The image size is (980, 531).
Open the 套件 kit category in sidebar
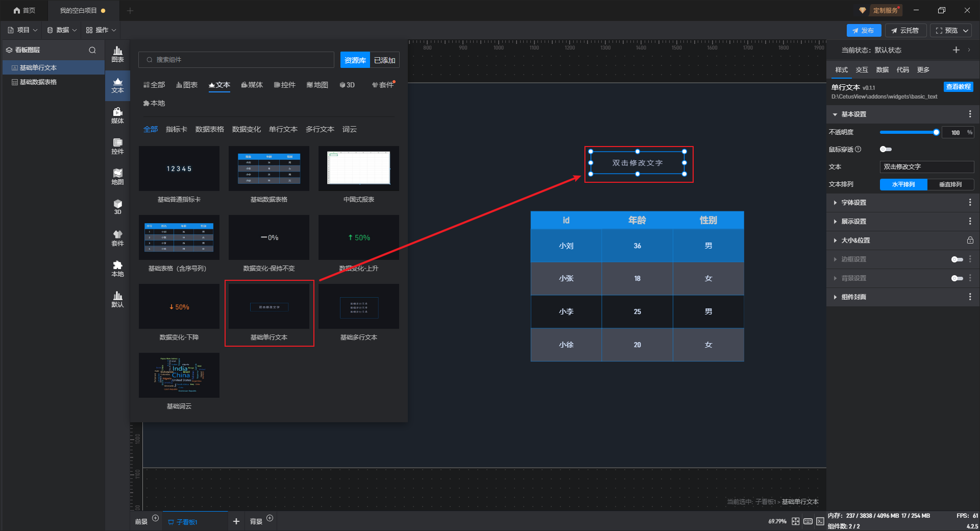[117, 238]
